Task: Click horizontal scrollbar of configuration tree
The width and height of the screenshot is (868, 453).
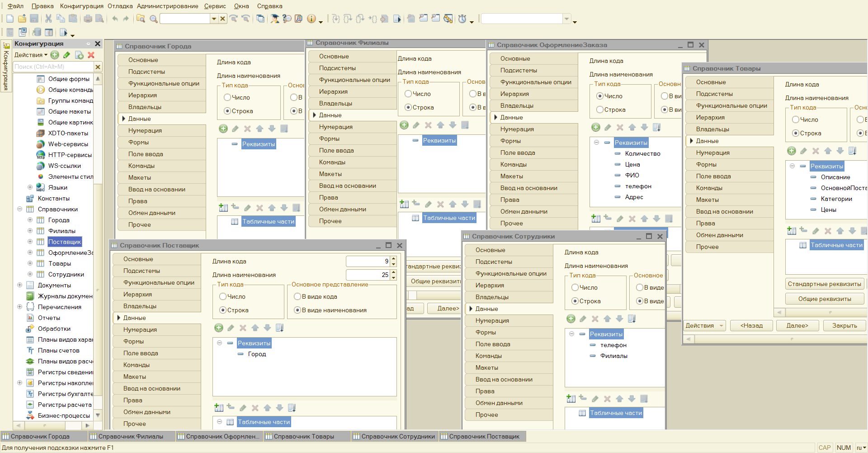Action: [53, 425]
